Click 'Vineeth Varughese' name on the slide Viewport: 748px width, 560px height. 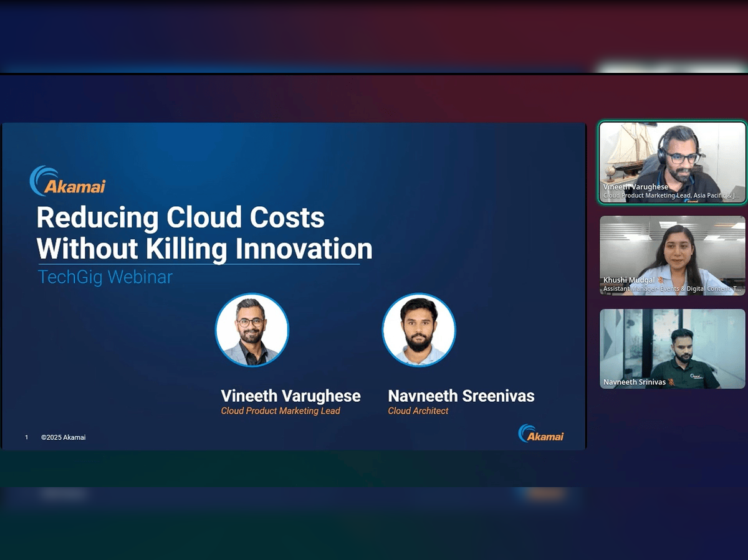pyautogui.click(x=290, y=396)
